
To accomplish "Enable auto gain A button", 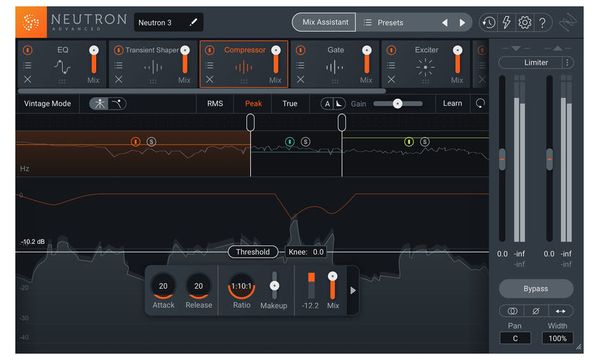I will (327, 104).
